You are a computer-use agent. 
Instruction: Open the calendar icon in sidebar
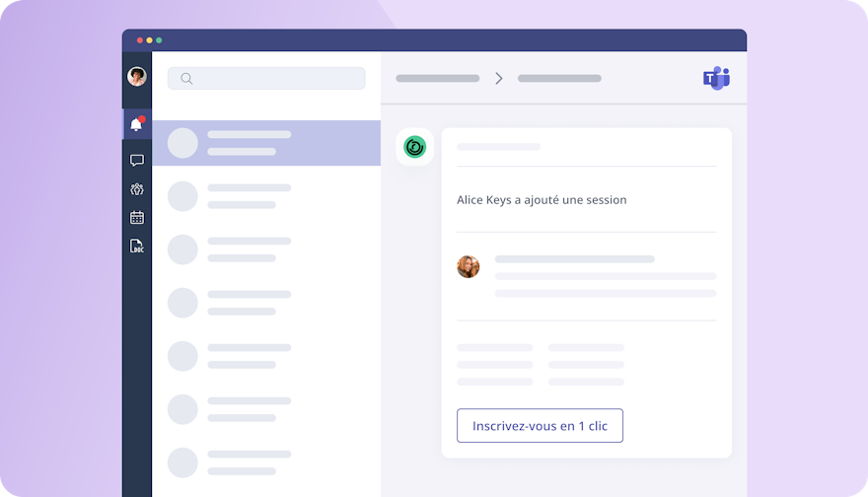137,217
